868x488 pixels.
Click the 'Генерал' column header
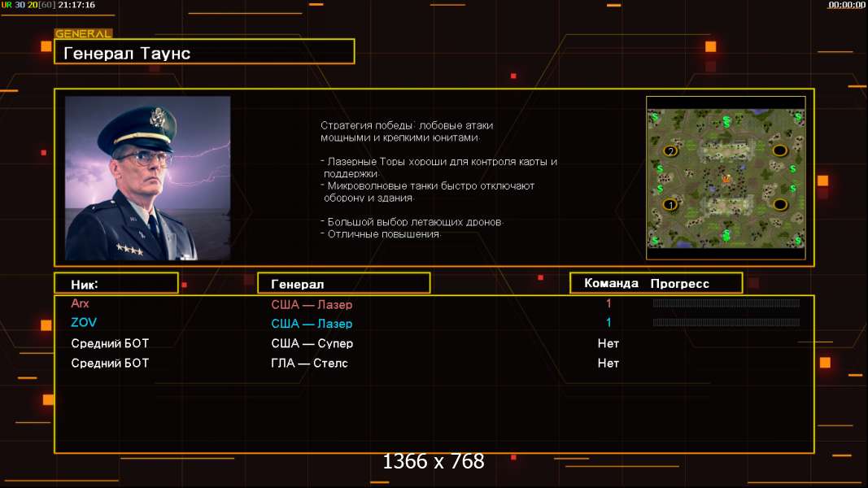coord(344,283)
